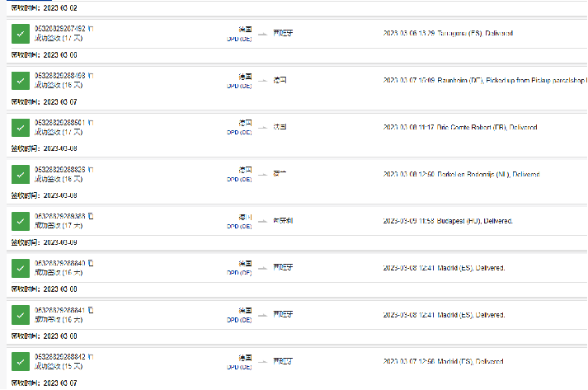Select green check icon in the France (FR) row
The width and height of the screenshot is (588, 390).
21,128
